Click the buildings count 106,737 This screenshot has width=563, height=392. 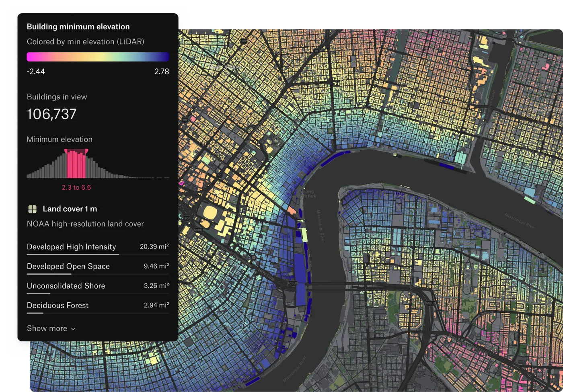(x=51, y=114)
